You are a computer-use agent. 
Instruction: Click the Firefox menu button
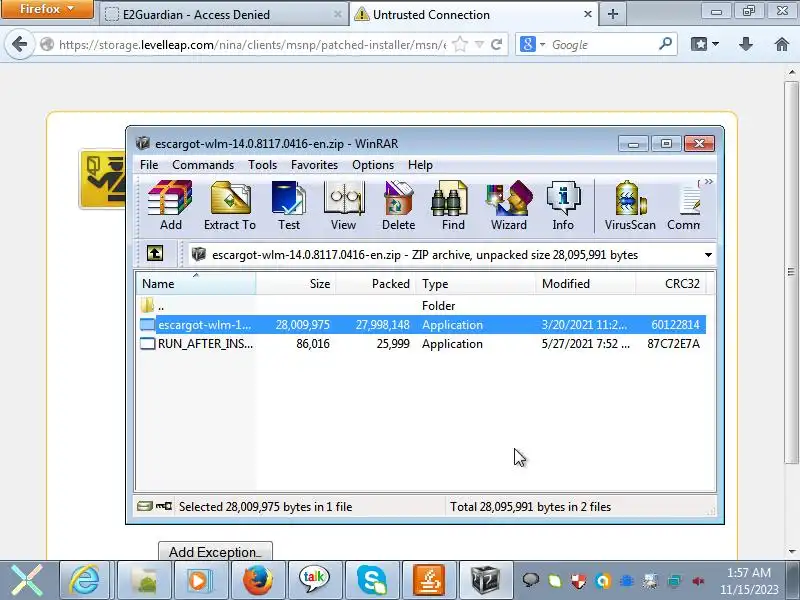[47, 9]
